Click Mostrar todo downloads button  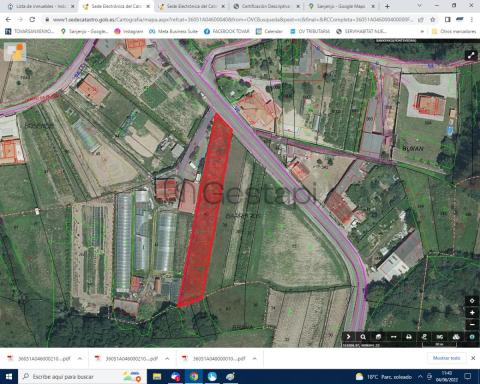(447, 358)
